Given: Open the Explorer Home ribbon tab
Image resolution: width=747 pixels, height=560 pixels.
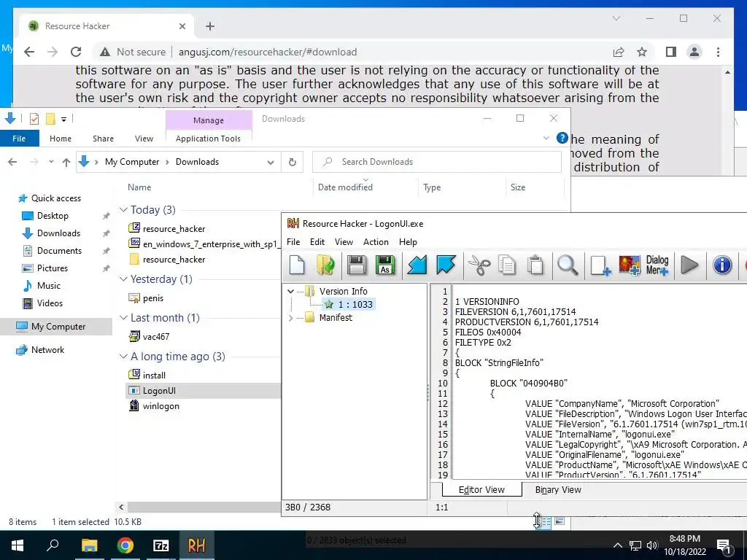Looking at the screenshot, I should 61,139.
